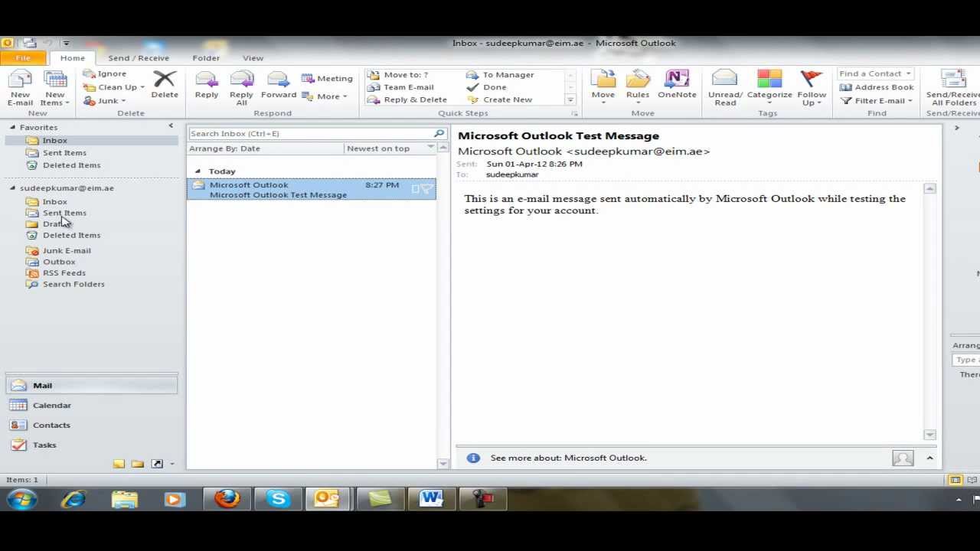Open the Rules menu

[x=638, y=86]
